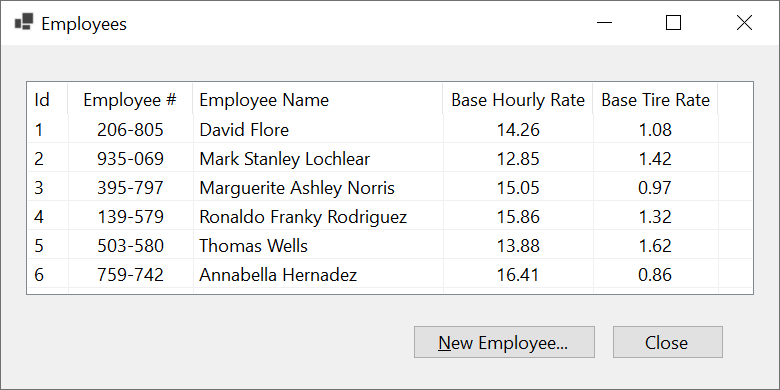Click Id cell 5
This screenshot has width=780, height=390.
(x=39, y=246)
